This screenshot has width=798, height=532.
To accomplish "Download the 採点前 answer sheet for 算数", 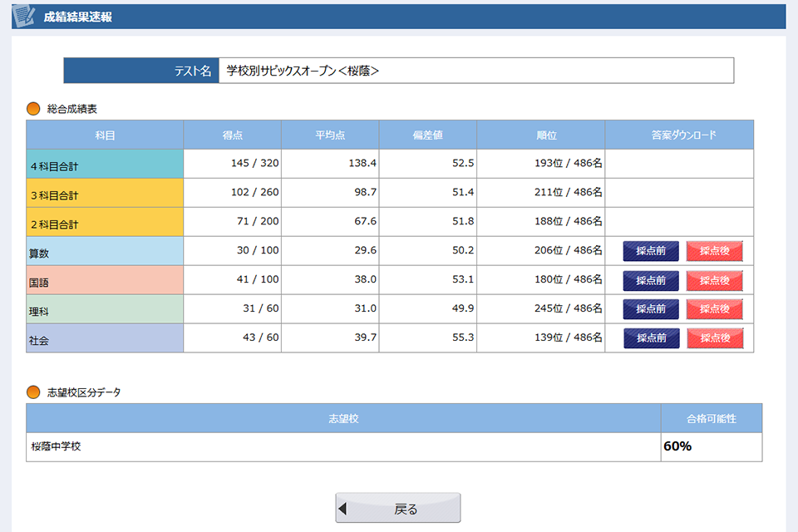I will click(x=649, y=249).
